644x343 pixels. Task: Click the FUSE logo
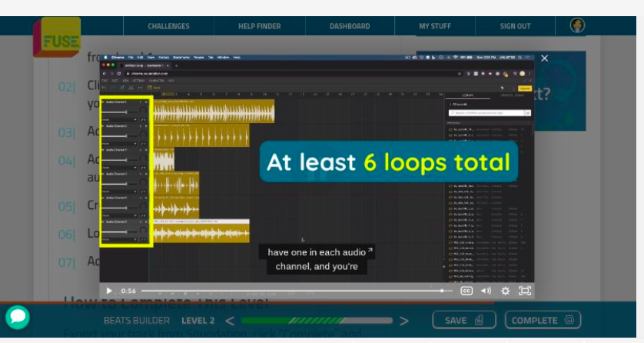57,37
